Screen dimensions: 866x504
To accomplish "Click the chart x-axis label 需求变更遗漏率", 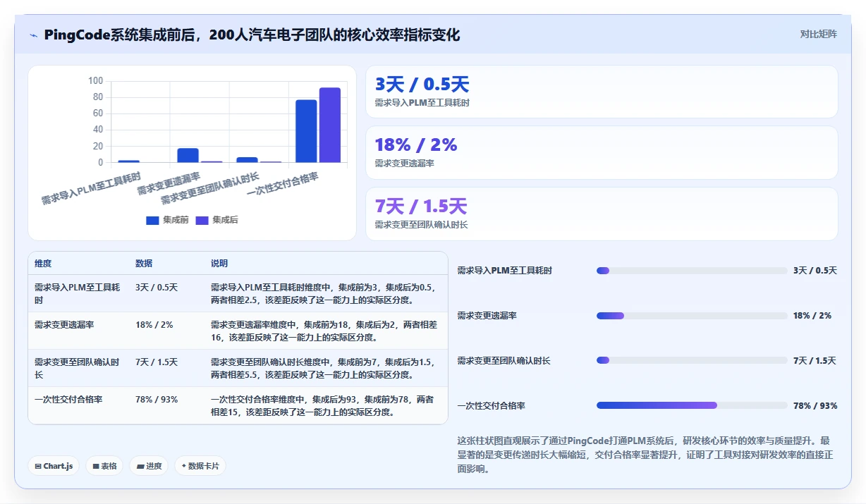I will click(169, 183).
